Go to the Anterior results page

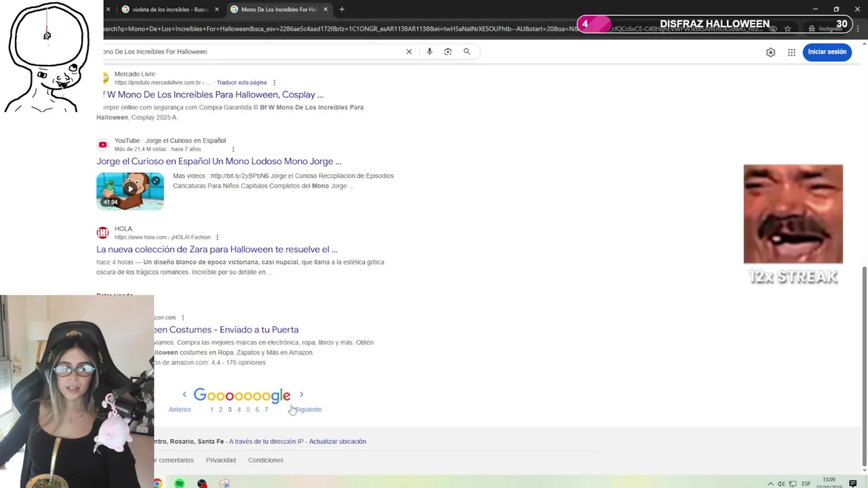(180, 409)
